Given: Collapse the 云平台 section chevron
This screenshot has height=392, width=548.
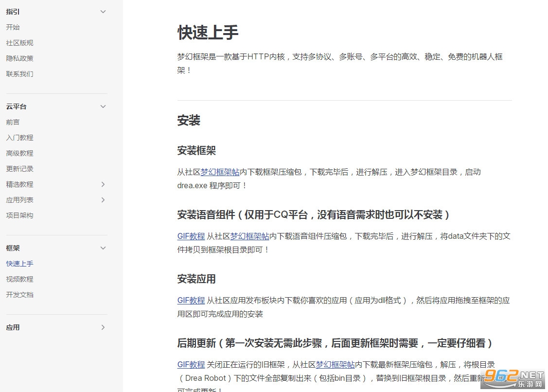Looking at the screenshot, I should [x=103, y=107].
